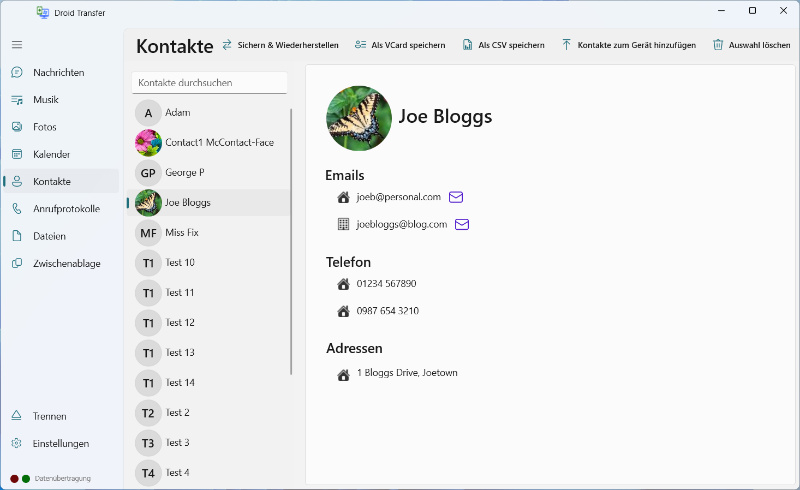Click Kontakte zum Gerät hinzufügen
Image resolution: width=800 pixels, height=490 pixels.
(x=629, y=45)
